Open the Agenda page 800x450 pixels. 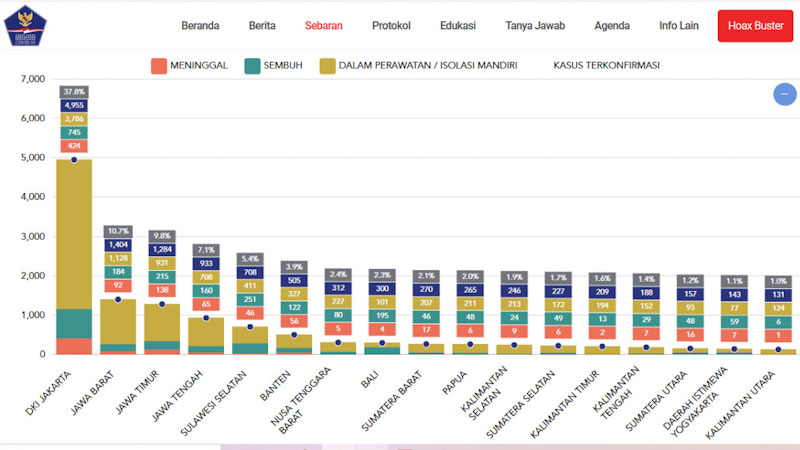point(612,26)
